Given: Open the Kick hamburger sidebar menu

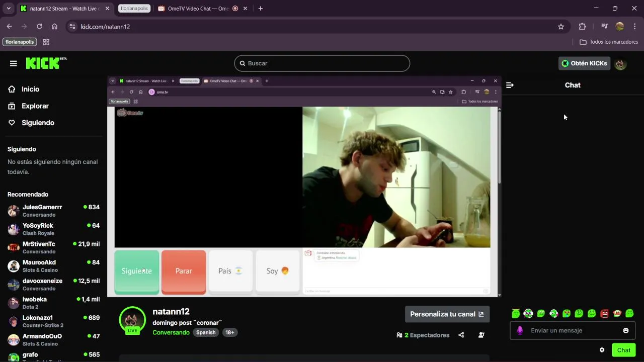Looking at the screenshot, I should (14, 63).
